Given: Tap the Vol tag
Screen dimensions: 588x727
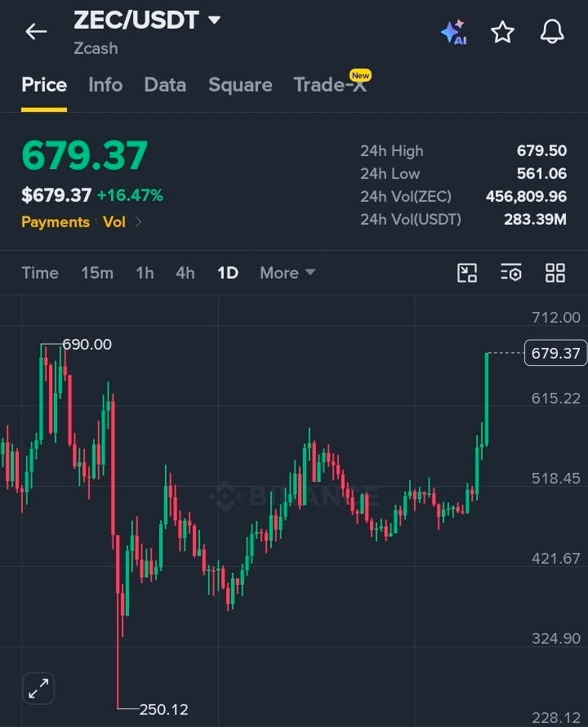Looking at the screenshot, I should (x=114, y=222).
